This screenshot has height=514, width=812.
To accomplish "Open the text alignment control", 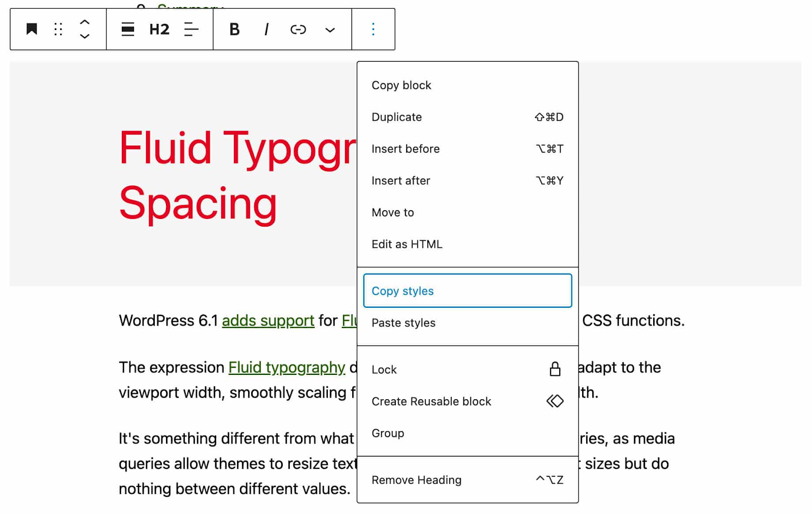I will tap(191, 29).
